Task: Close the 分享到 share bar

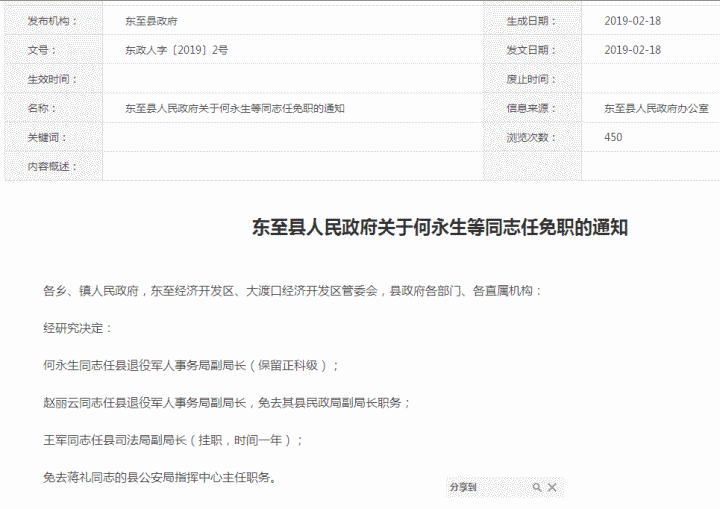Action: point(552,487)
